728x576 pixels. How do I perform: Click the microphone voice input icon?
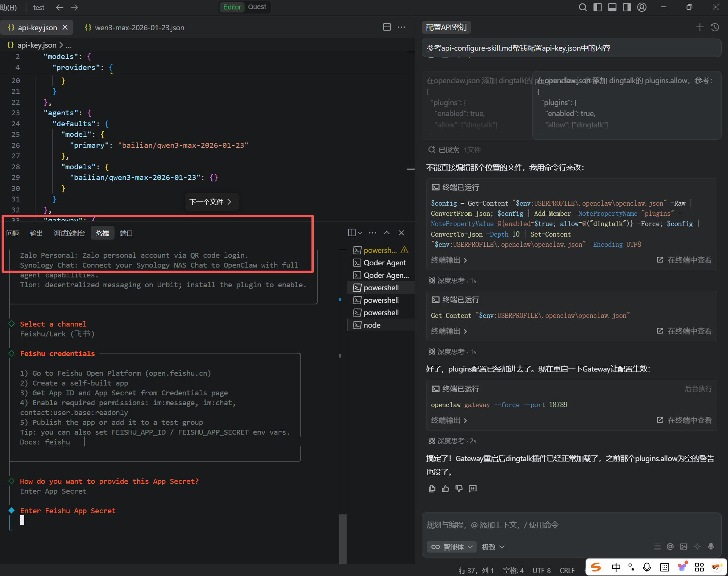tap(711, 547)
